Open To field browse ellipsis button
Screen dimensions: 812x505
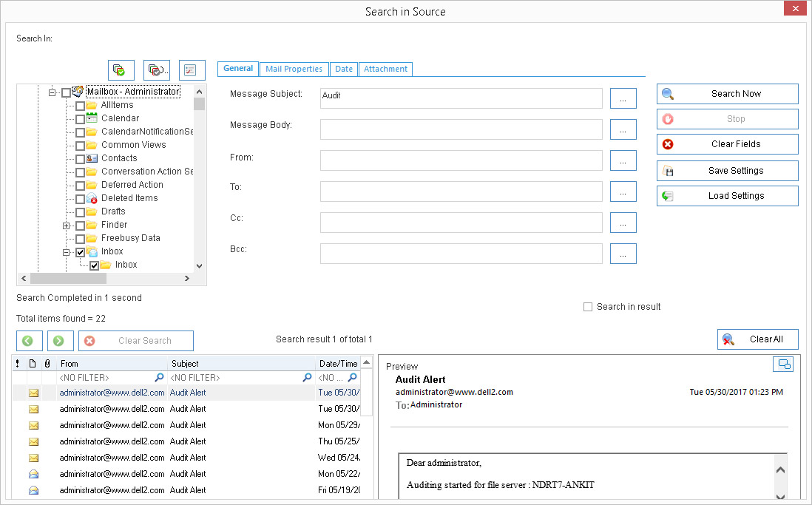623,192
